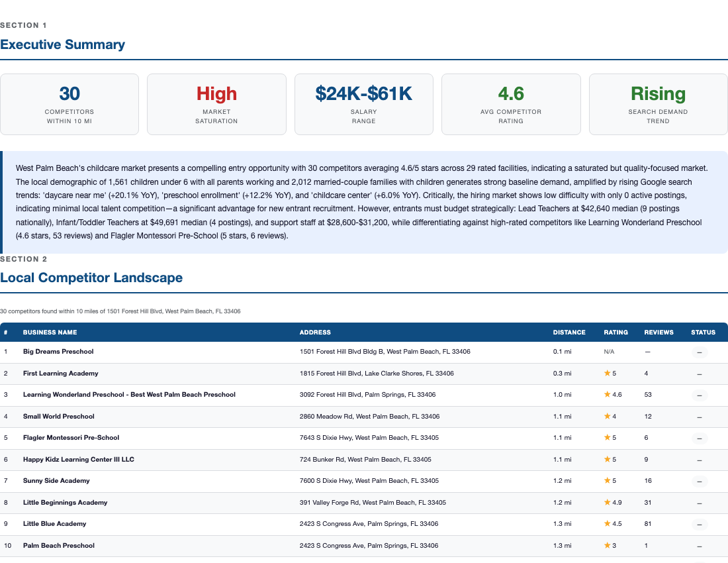Jump to SECTION 2 Local Competitor Landscape heading
Viewport: 728px width, 563px height.
[91, 278]
